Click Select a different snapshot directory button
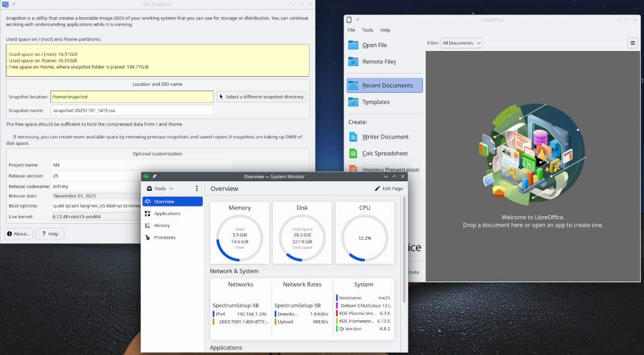The height and width of the screenshot is (355, 644). (261, 97)
